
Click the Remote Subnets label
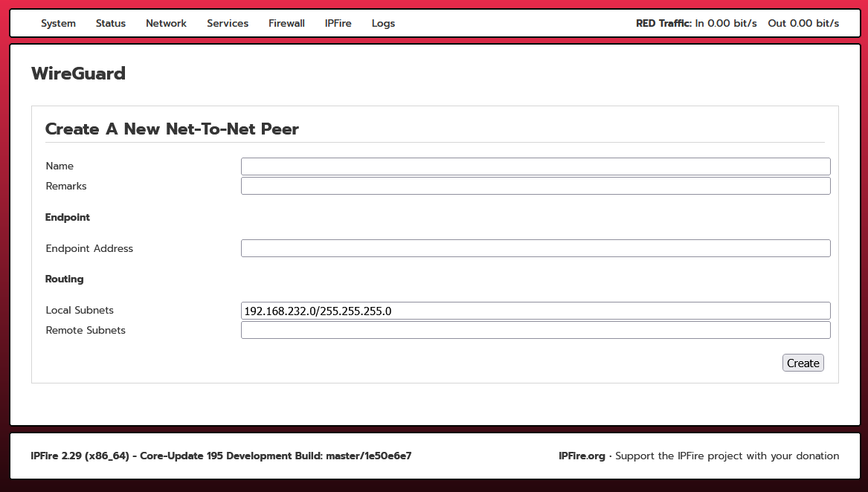86,330
